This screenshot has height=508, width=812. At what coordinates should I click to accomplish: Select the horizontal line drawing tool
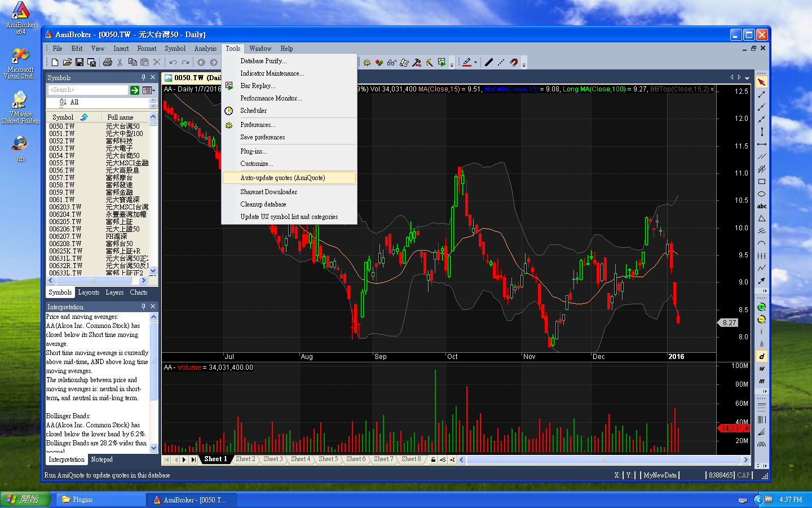click(x=762, y=144)
